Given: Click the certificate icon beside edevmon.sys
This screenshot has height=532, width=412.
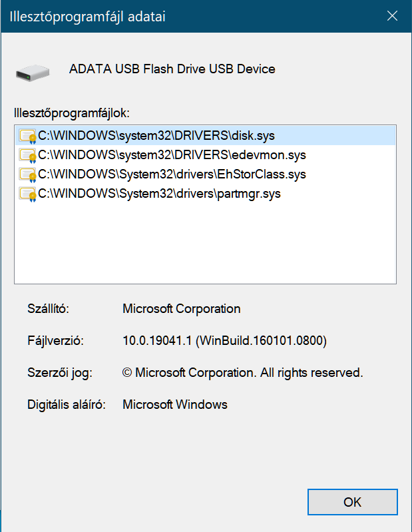Looking at the screenshot, I should click(x=28, y=155).
